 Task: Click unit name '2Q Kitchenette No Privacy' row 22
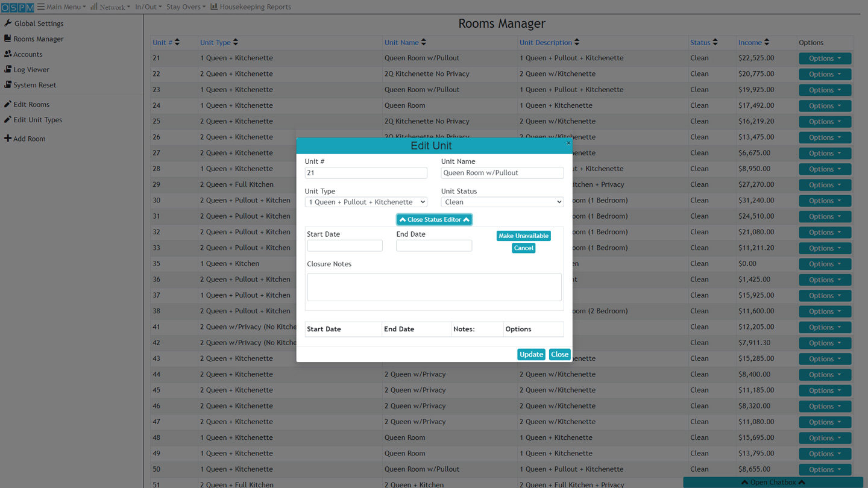(427, 74)
